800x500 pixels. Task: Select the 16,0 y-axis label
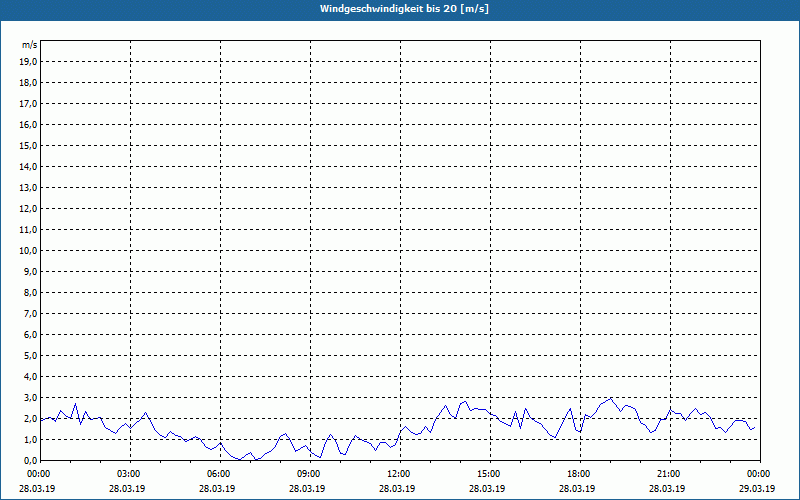point(28,124)
